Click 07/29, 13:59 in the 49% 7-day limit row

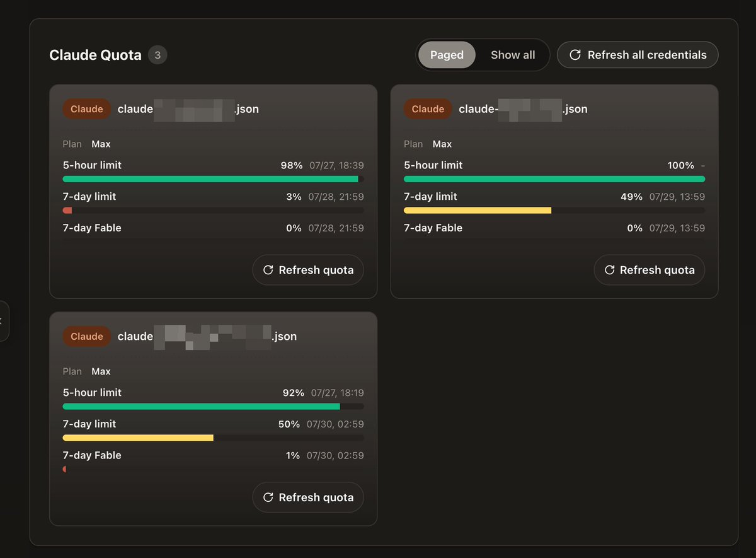(x=677, y=197)
